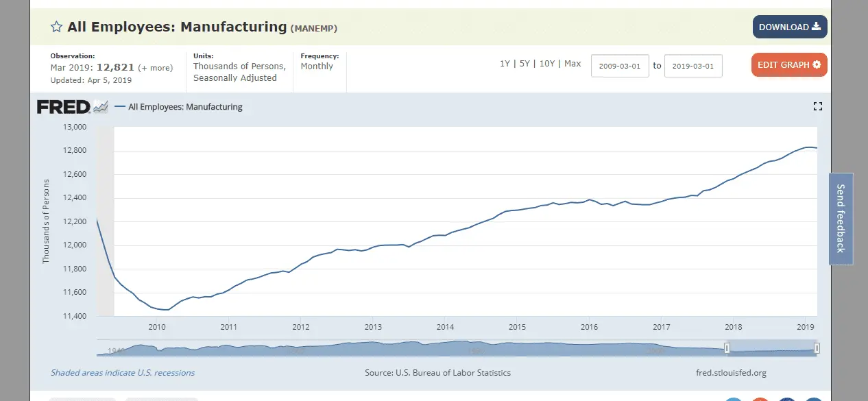Open the Edit Graph panel
This screenshot has height=401, width=868.
(x=789, y=65)
